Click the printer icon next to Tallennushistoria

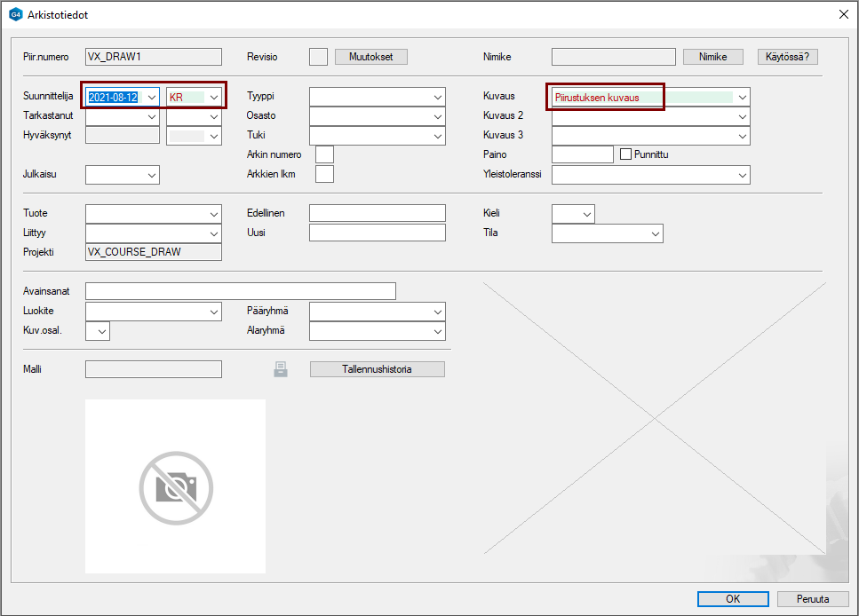click(x=281, y=369)
